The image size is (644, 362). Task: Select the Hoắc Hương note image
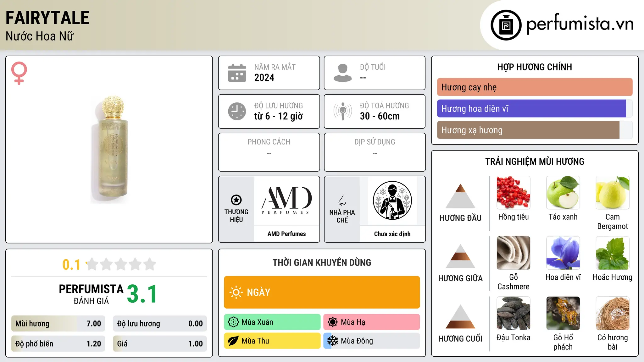pyautogui.click(x=613, y=253)
